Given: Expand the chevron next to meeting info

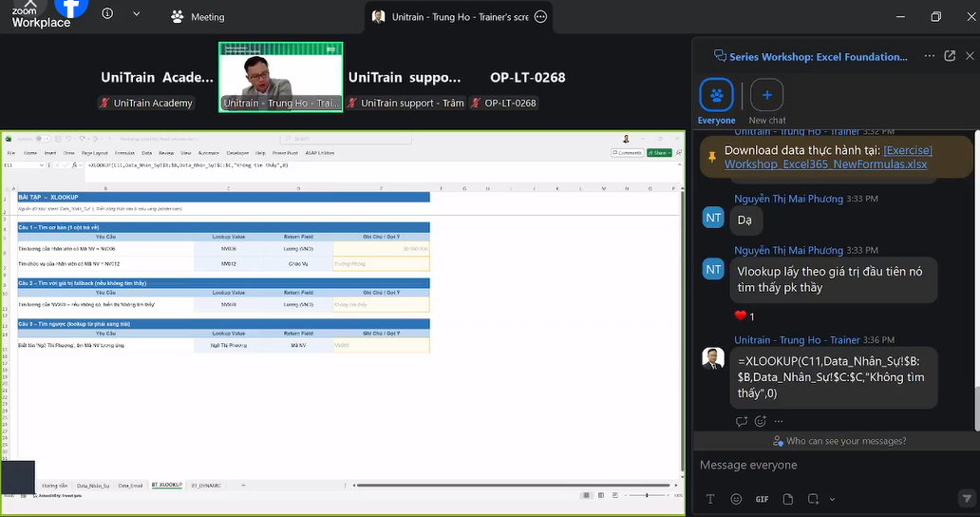Looking at the screenshot, I should pyautogui.click(x=136, y=13).
